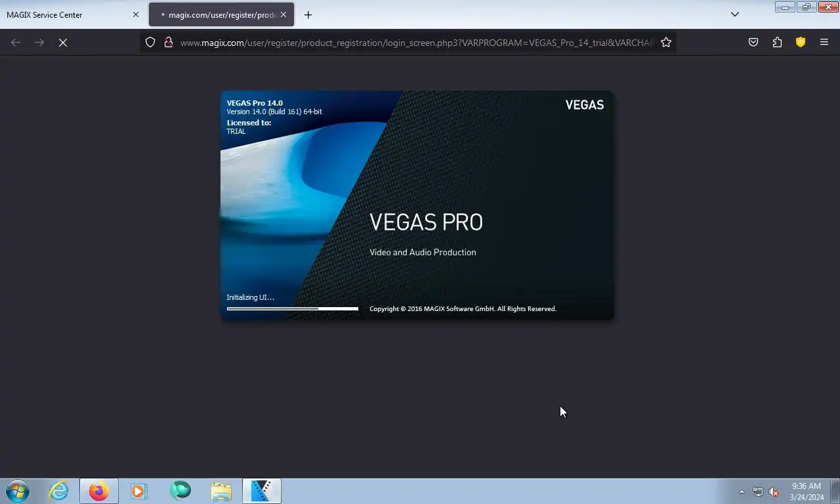The image size is (840, 504).
Task: Open the clock showing 9:36 AM
Action: tap(807, 492)
